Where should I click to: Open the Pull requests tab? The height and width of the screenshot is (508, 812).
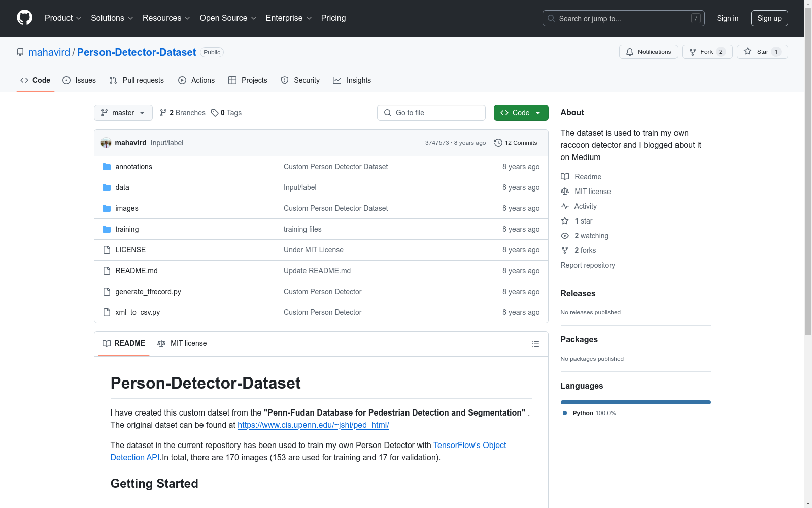click(x=137, y=80)
